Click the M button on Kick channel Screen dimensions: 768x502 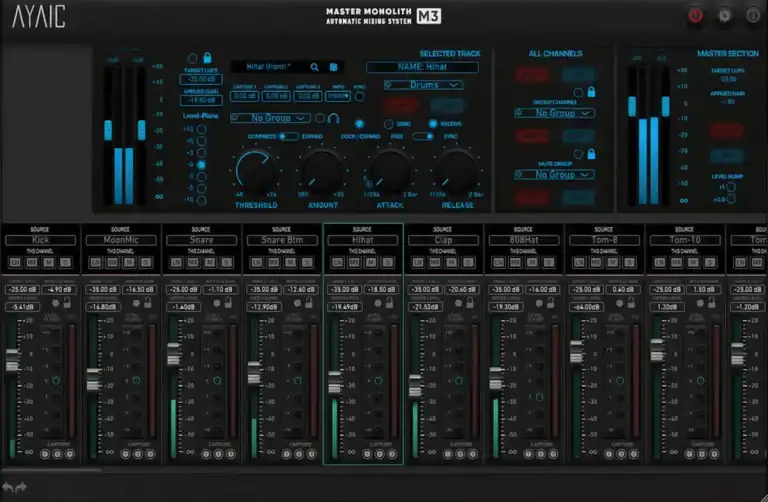click(x=48, y=263)
